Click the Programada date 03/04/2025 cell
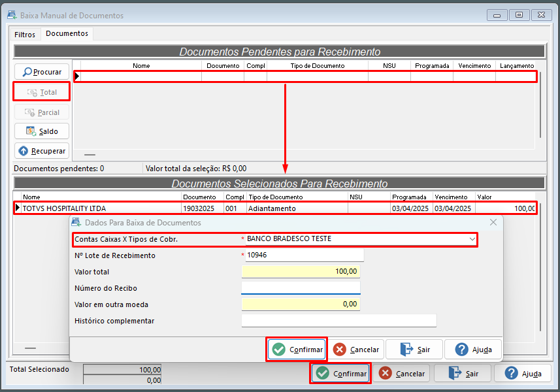Viewport: 560px width, 392px height. (x=412, y=208)
